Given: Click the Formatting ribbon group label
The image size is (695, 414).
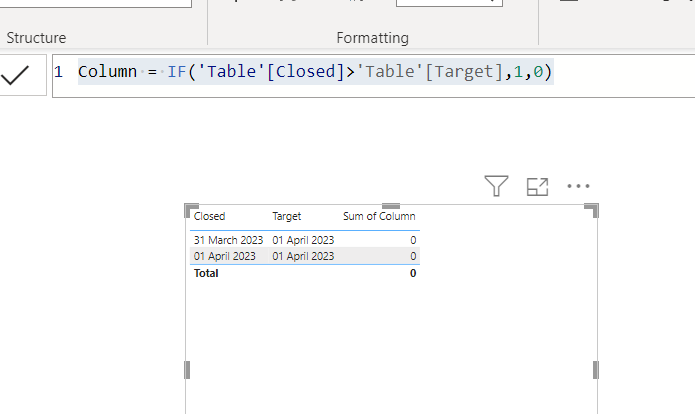Looking at the screenshot, I should pos(372,38).
